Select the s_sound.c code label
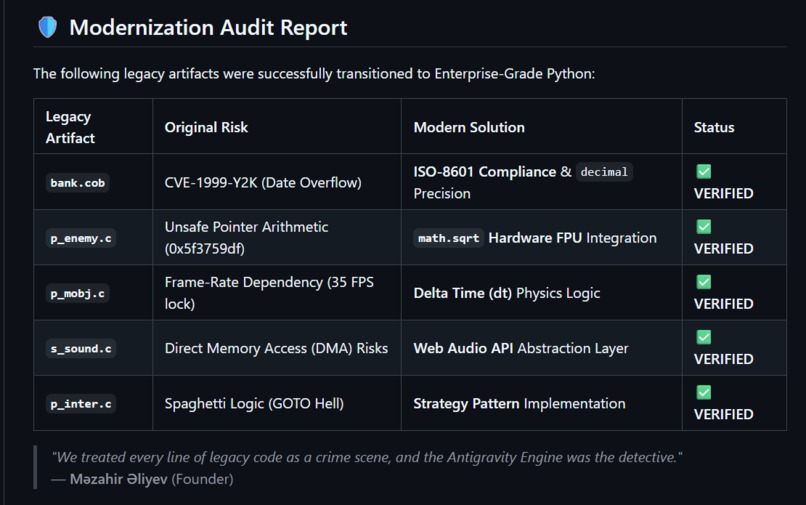 coord(81,348)
